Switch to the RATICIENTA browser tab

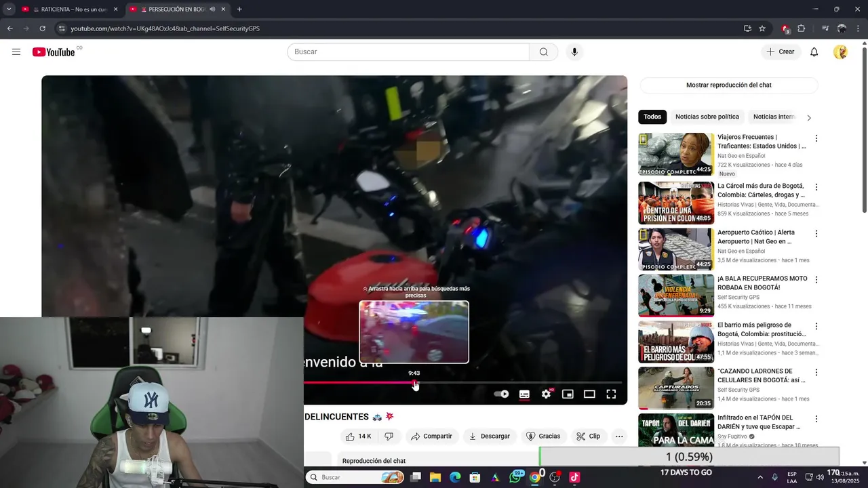tap(70, 9)
